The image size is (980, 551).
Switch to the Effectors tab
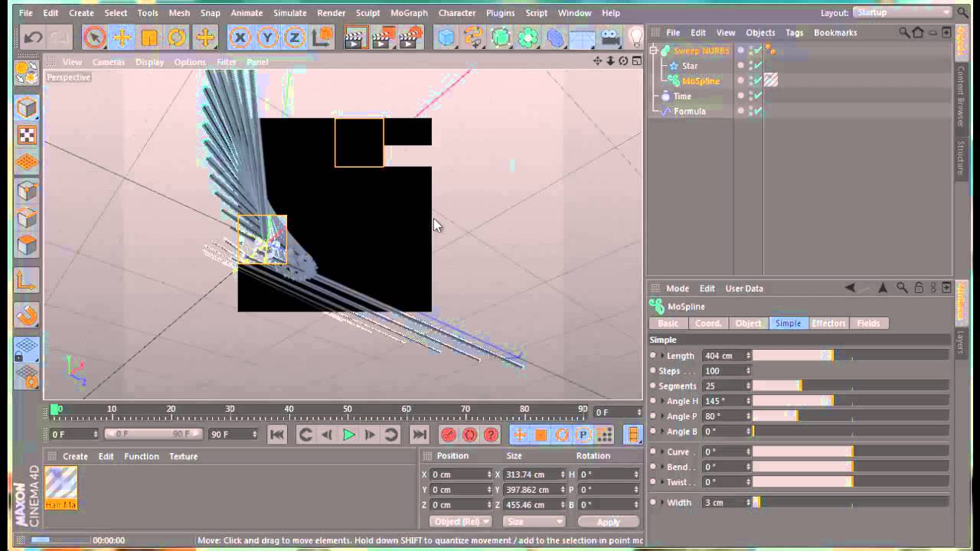click(828, 324)
